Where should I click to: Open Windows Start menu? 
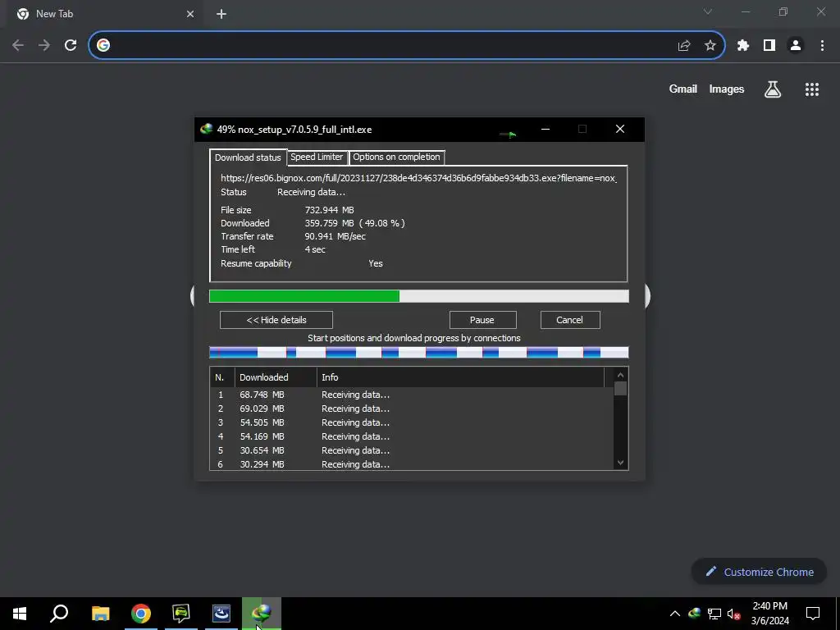[20, 614]
